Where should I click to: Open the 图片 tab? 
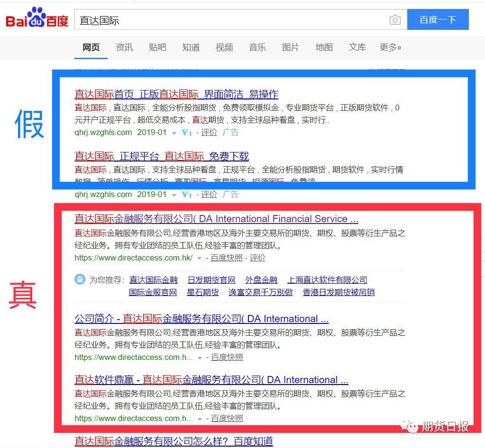coord(291,47)
